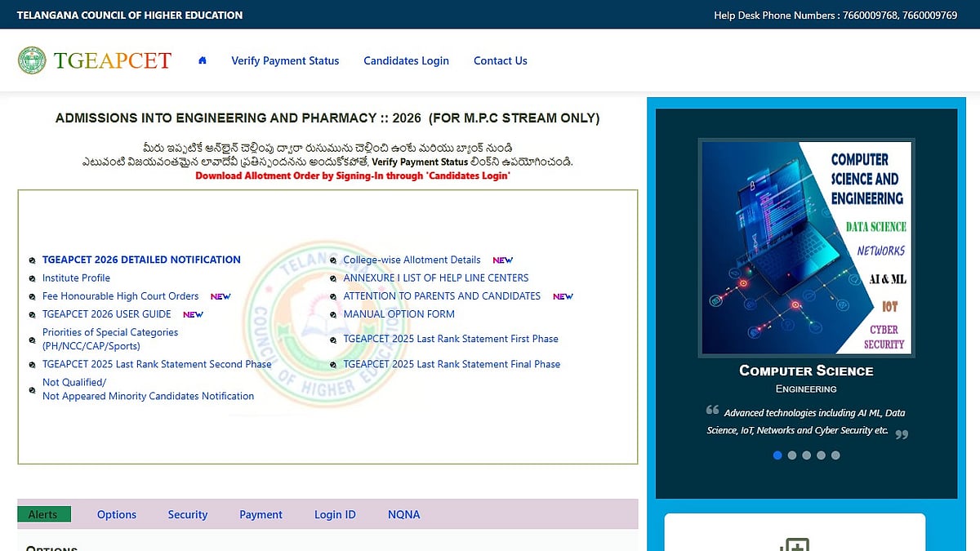980x551 pixels.
Task: Switch to the Payment tab
Action: click(261, 514)
